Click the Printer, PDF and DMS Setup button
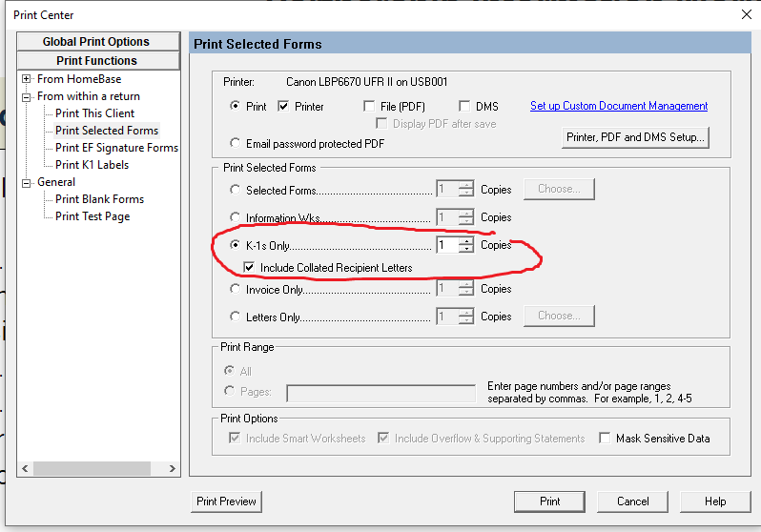The height and width of the screenshot is (532, 761). (x=636, y=137)
